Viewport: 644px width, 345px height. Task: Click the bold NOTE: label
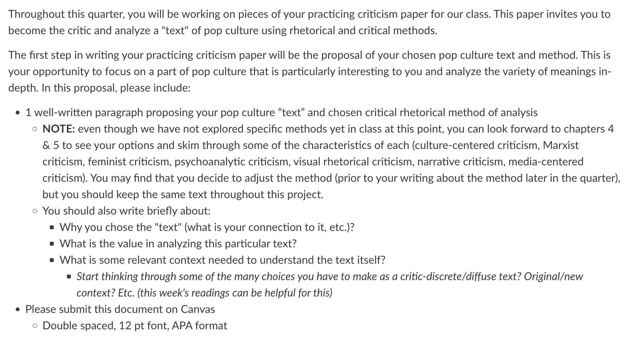[58, 129]
